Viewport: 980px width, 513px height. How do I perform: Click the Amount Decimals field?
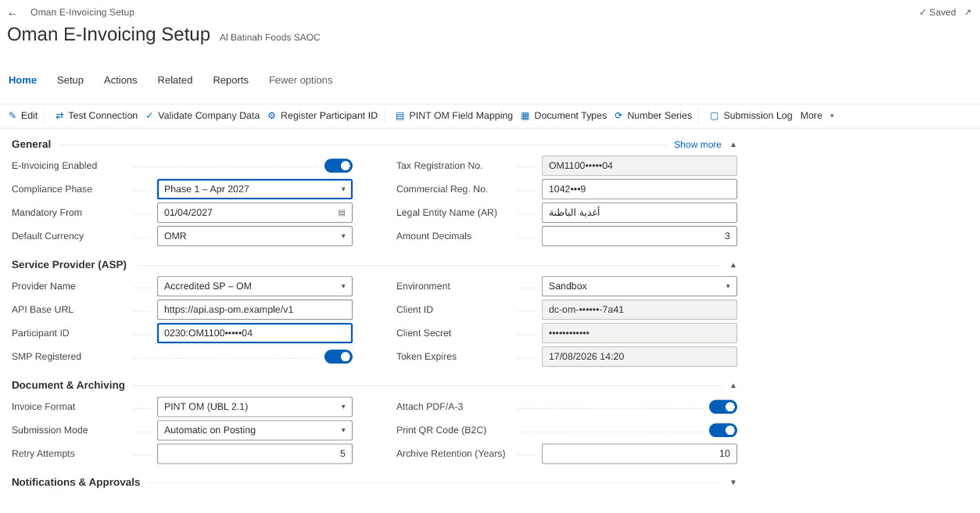click(x=639, y=236)
